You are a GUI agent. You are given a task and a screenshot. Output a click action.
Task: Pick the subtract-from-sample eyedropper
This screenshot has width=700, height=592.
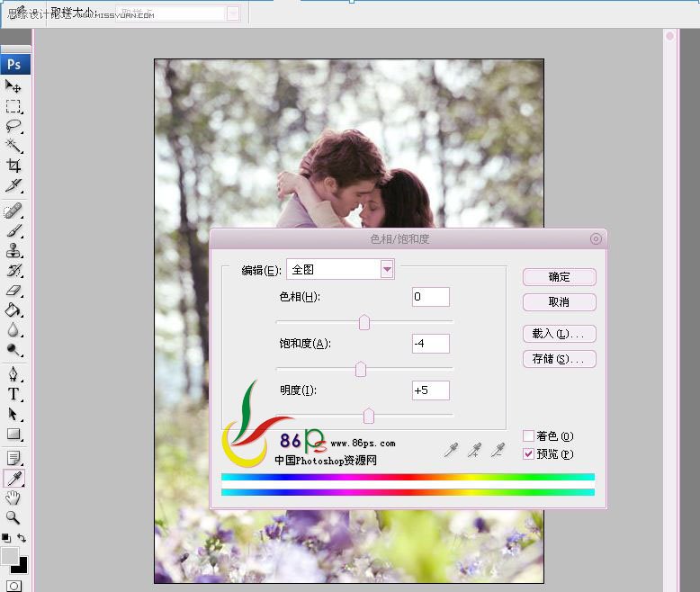[498, 450]
